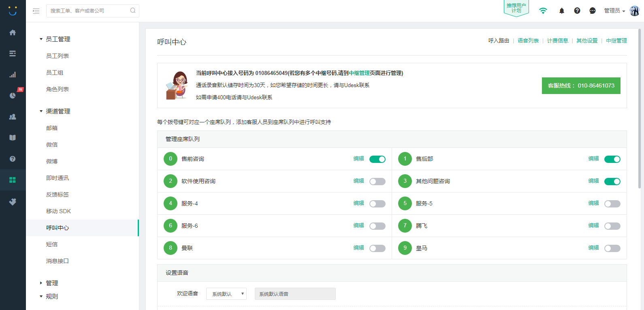Click the page vertical scrollbar

640,105
